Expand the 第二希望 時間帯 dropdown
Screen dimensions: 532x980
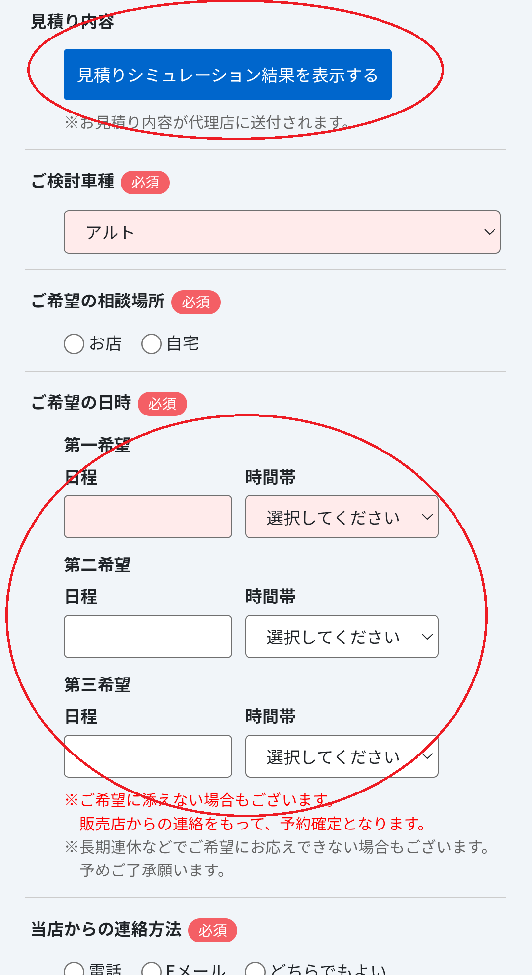[342, 637]
